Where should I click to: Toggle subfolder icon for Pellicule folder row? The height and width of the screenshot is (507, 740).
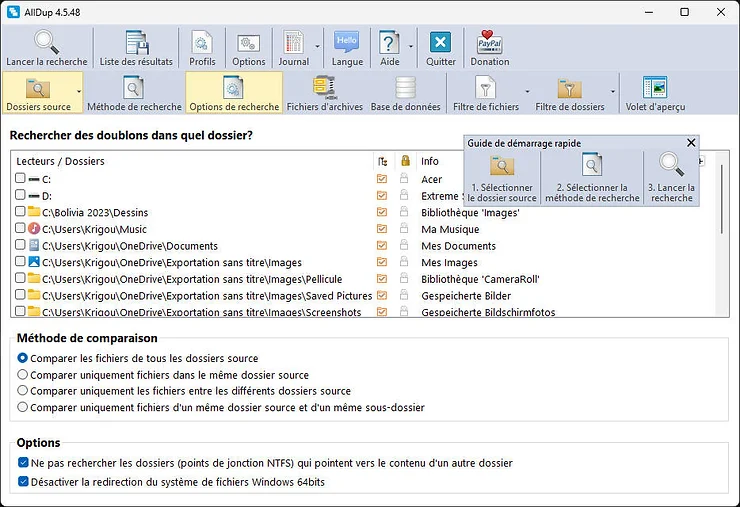pos(382,279)
